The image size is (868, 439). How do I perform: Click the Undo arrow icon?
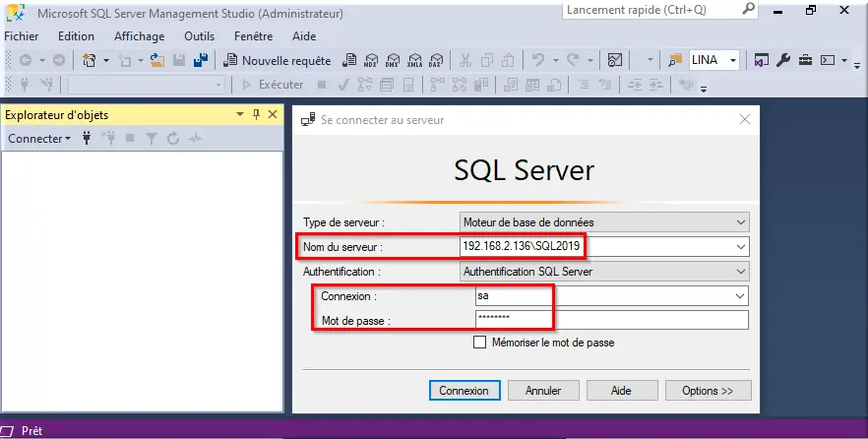pos(537,60)
